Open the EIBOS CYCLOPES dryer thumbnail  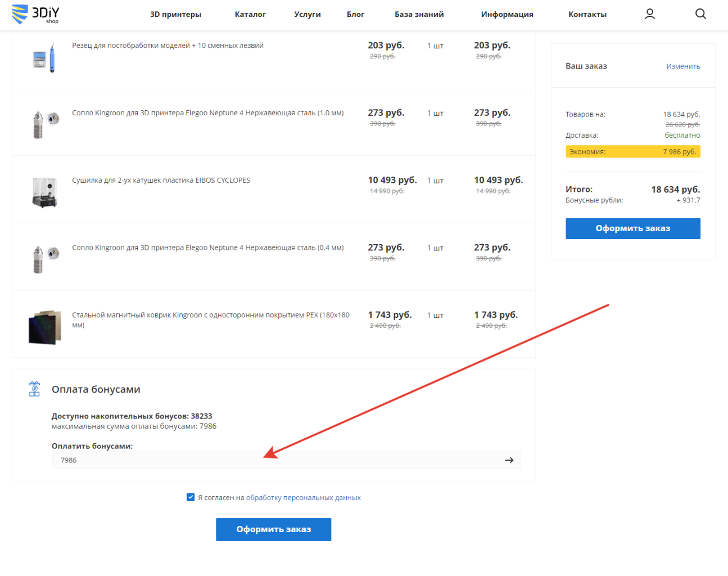click(44, 192)
